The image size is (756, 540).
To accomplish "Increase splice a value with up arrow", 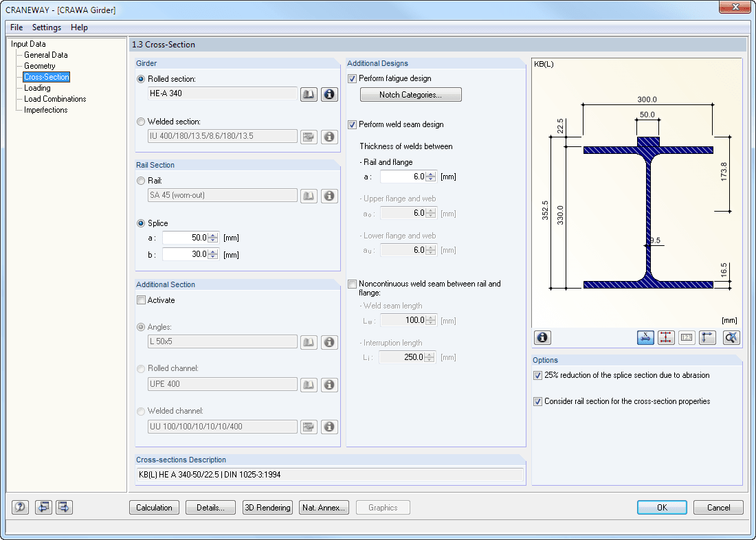I will pos(213,235).
